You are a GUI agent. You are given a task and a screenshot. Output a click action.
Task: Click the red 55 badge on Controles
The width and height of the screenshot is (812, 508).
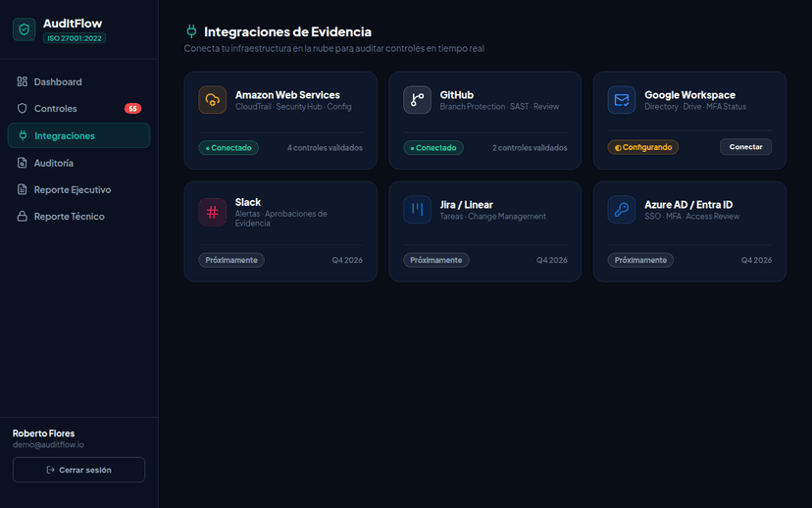click(132, 108)
